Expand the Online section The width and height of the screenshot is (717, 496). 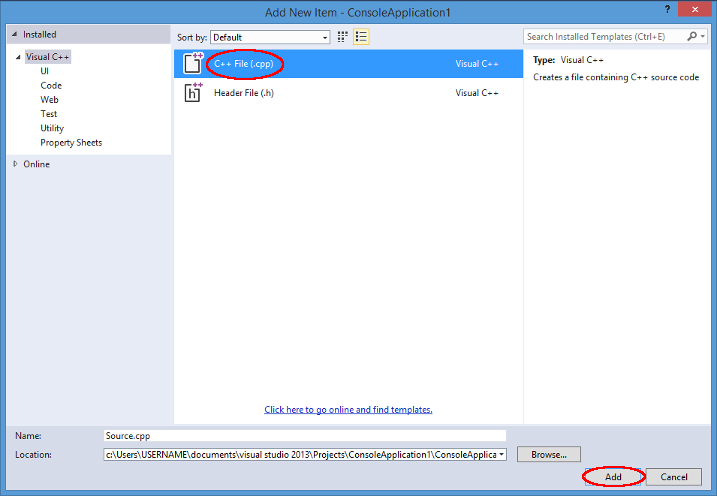pyautogui.click(x=15, y=164)
